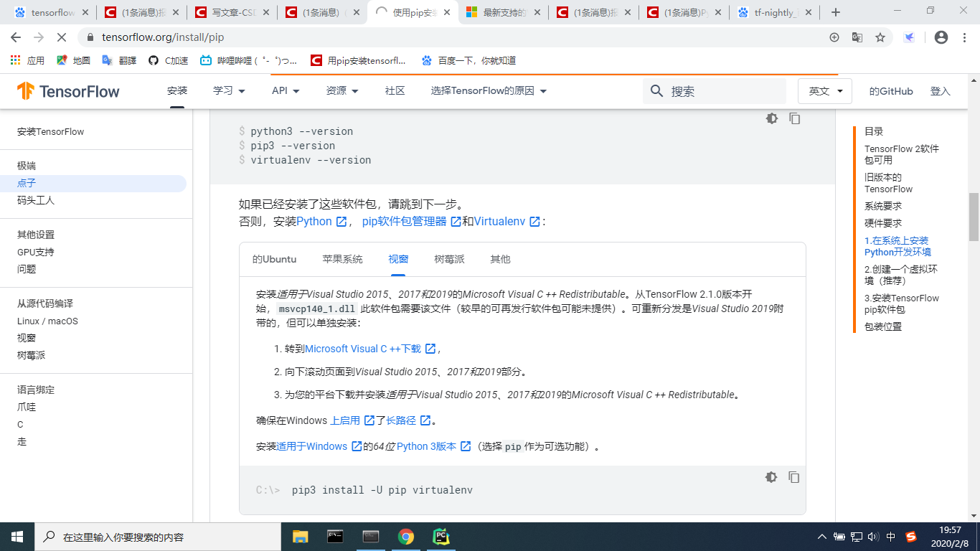980x551 pixels.
Task: Click the volume tray icon
Action: click(873, 537)
